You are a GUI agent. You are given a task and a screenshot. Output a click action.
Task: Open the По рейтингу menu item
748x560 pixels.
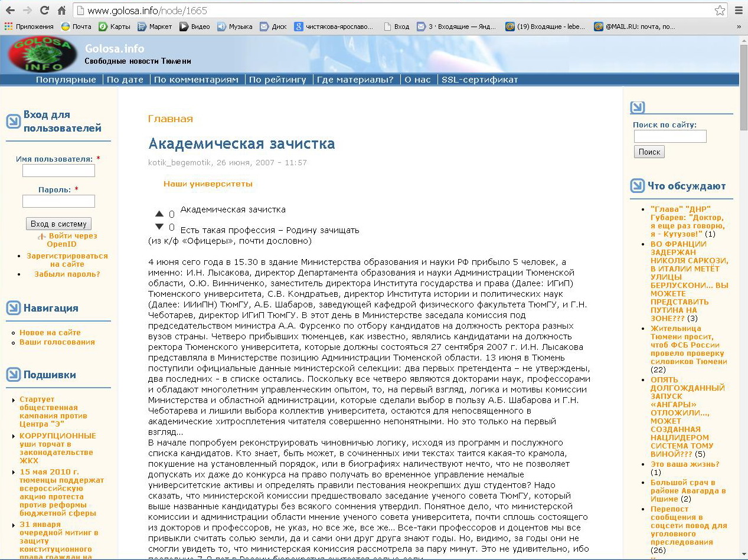tap(277, 80)
